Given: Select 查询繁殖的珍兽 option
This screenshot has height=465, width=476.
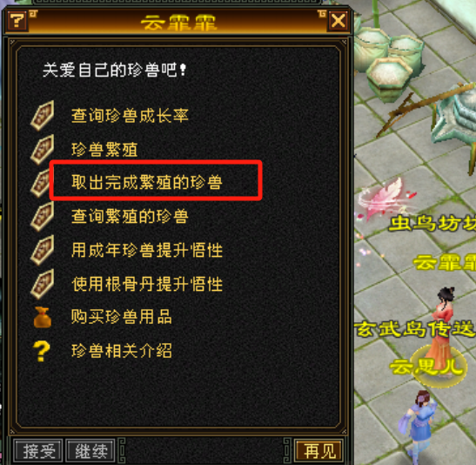Looking at the screenshot, I should [x=130, y=217].
